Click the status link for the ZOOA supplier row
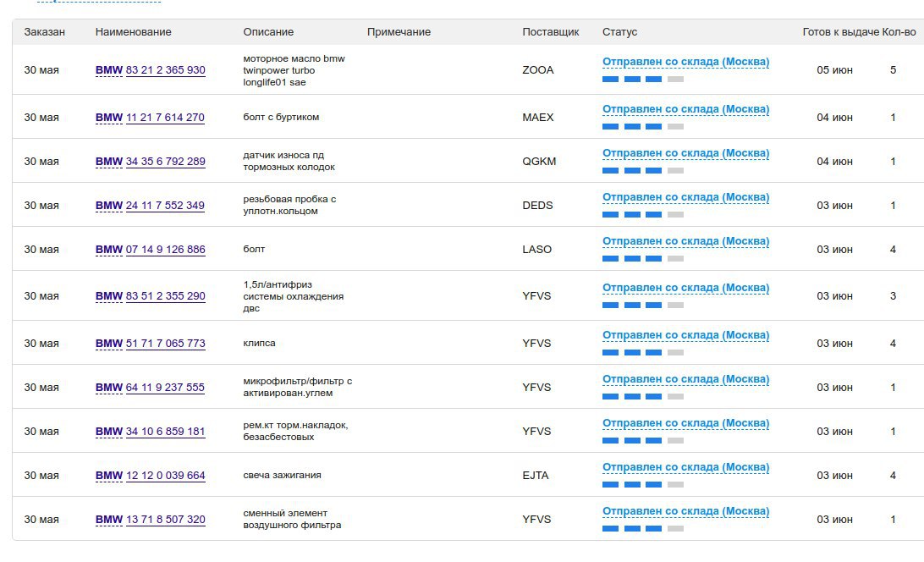This screenshot has width=924, height=562. (686, 62)
